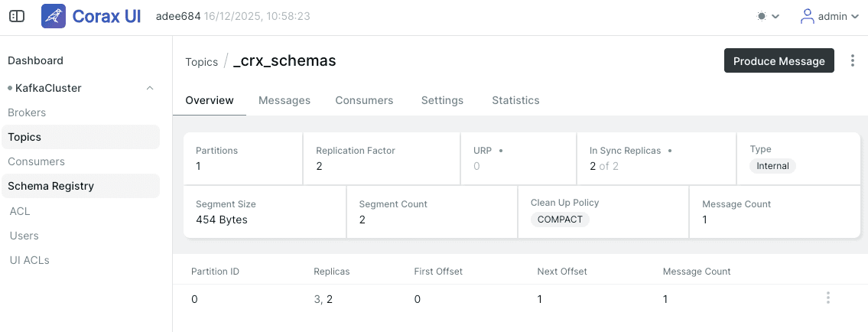Screen dimensions: 868x332
Task: Open the Settings tab
Action: [442, 101]
